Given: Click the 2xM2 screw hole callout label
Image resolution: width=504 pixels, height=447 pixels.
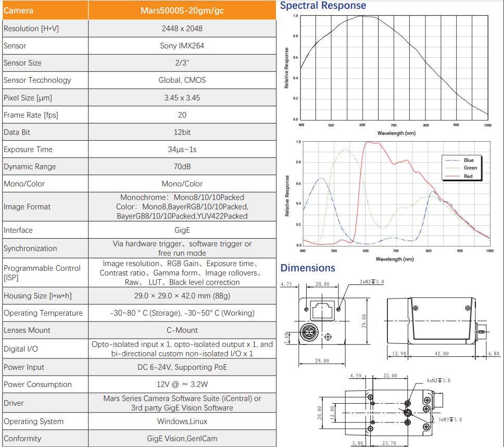Looking at the screenshot, I should pos(371,282).
